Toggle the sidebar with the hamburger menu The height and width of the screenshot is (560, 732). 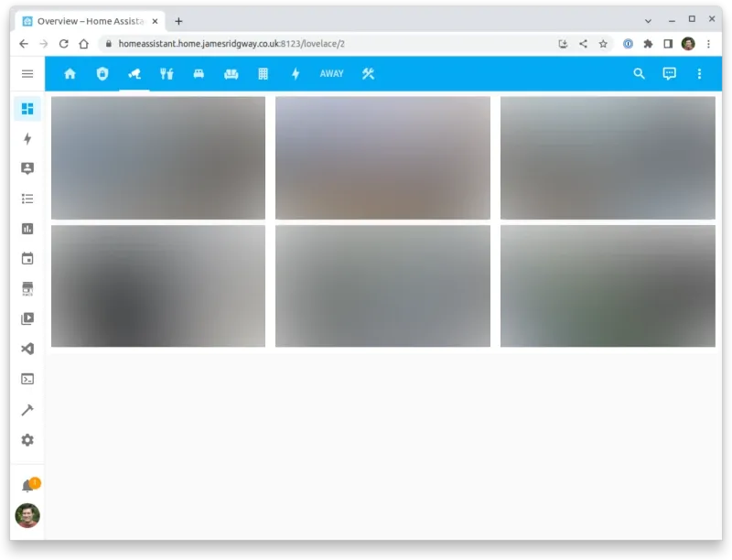click(27, 74)
